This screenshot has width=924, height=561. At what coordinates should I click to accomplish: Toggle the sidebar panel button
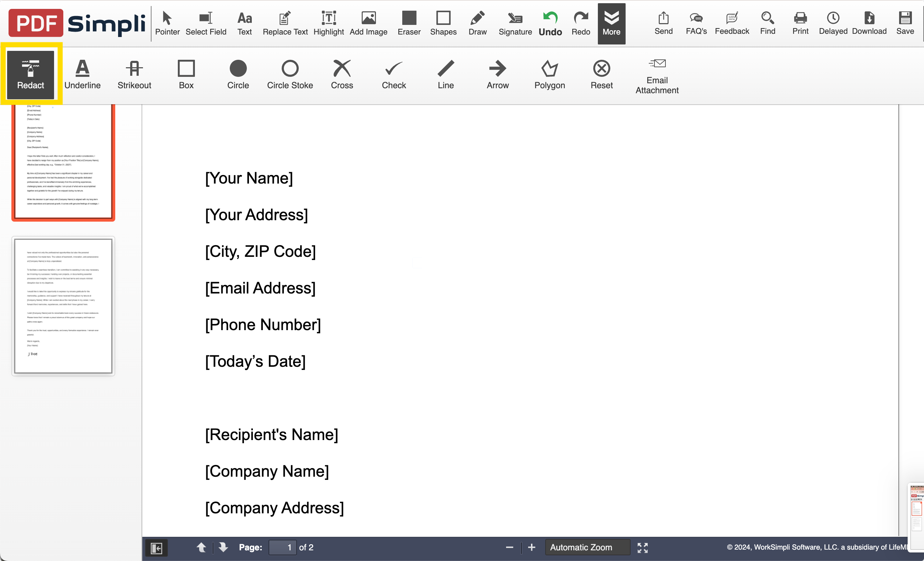click(x=156, y=548)
